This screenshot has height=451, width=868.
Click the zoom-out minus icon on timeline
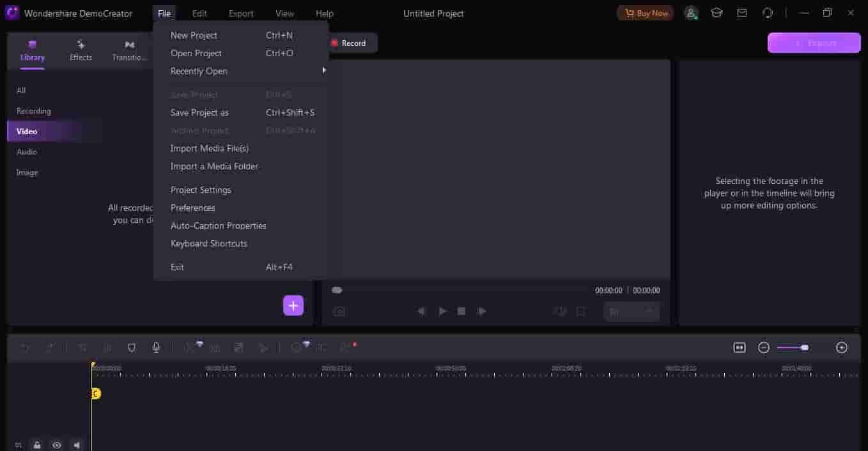tap(764, 348)
